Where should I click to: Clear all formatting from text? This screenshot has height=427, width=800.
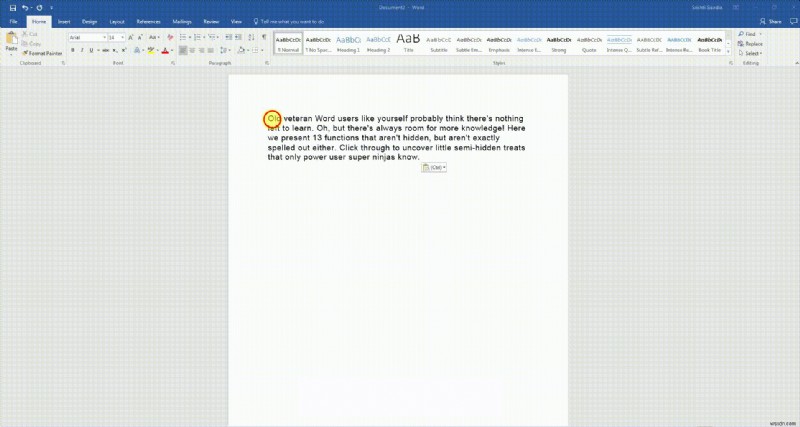pos(170,37)
